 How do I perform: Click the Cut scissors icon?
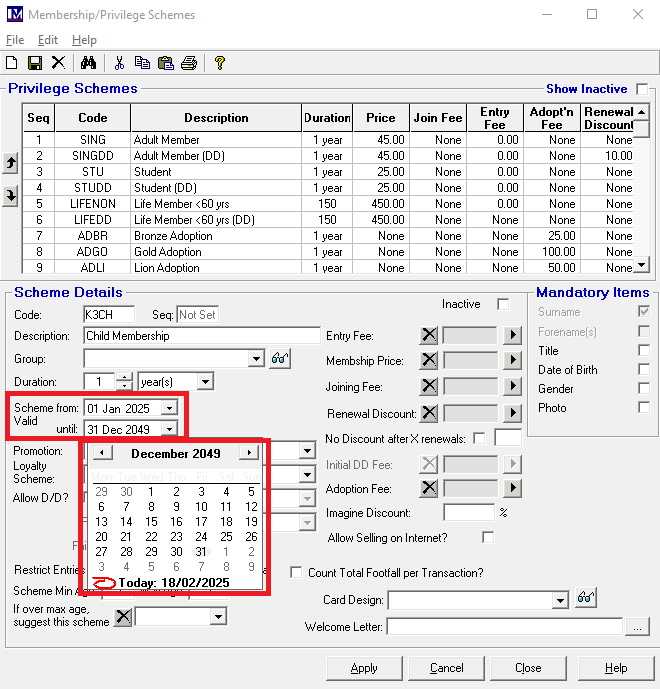pos(119,63)
